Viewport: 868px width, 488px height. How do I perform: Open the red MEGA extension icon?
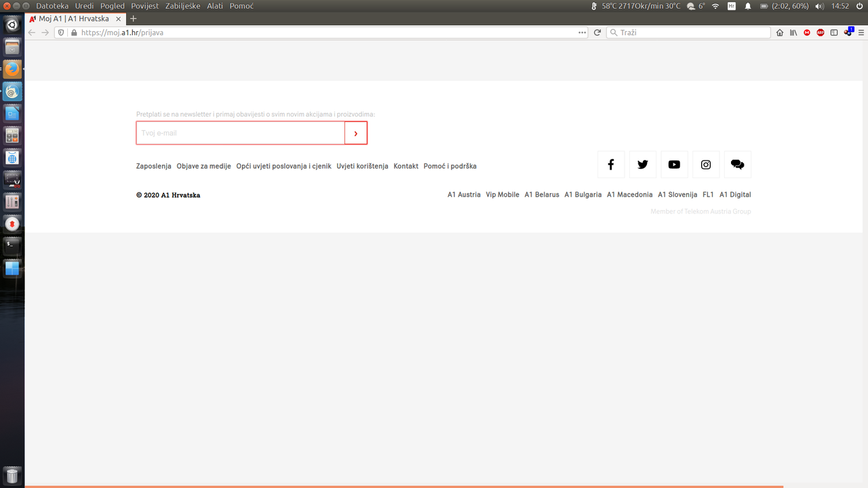click(807, 33)
